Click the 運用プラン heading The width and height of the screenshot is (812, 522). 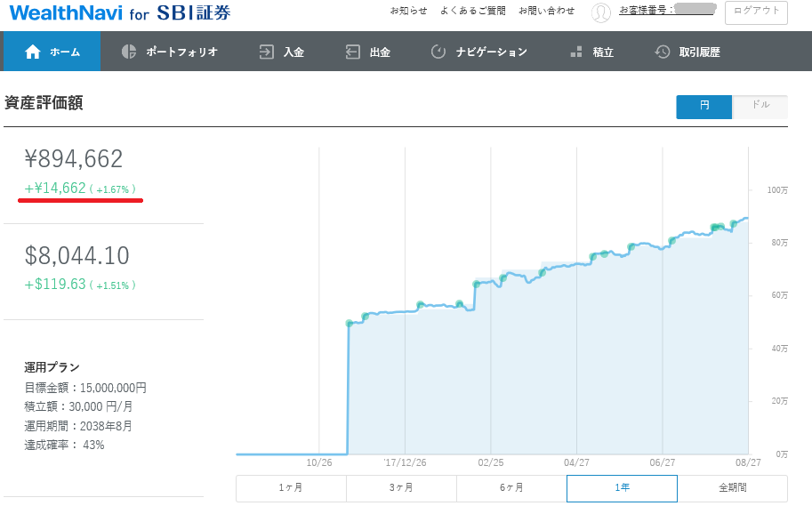click(52, 367)
